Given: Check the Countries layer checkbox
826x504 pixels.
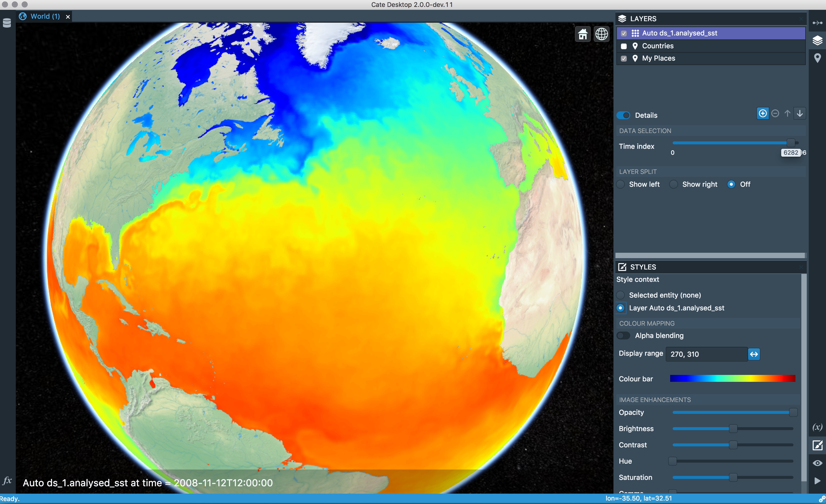Looking at the screenshot, I should 624,46.
